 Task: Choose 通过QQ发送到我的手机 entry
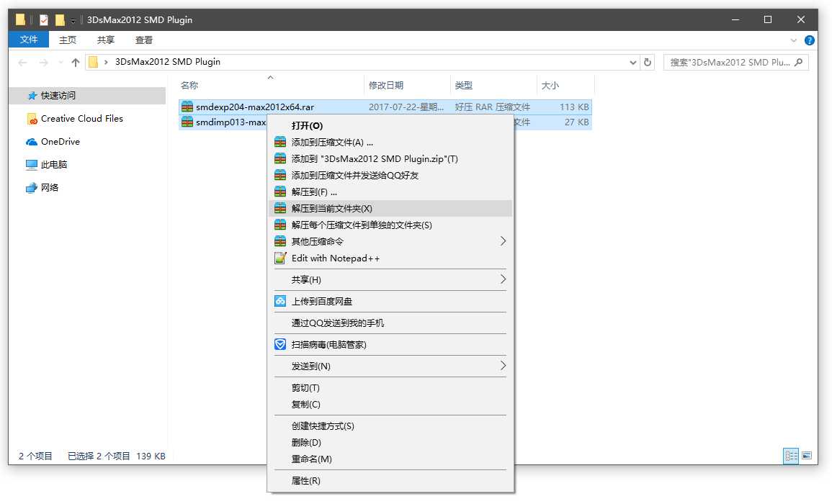point(390,323)
